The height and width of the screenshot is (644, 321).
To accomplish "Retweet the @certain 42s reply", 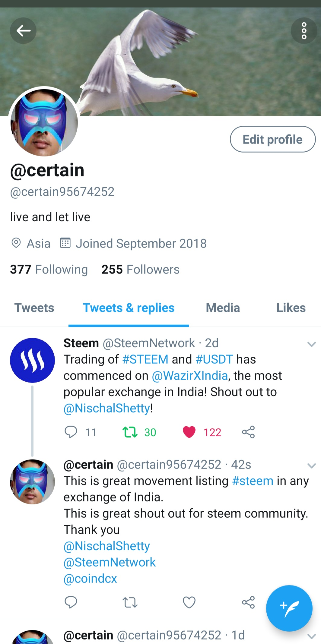I will [130, 602].
